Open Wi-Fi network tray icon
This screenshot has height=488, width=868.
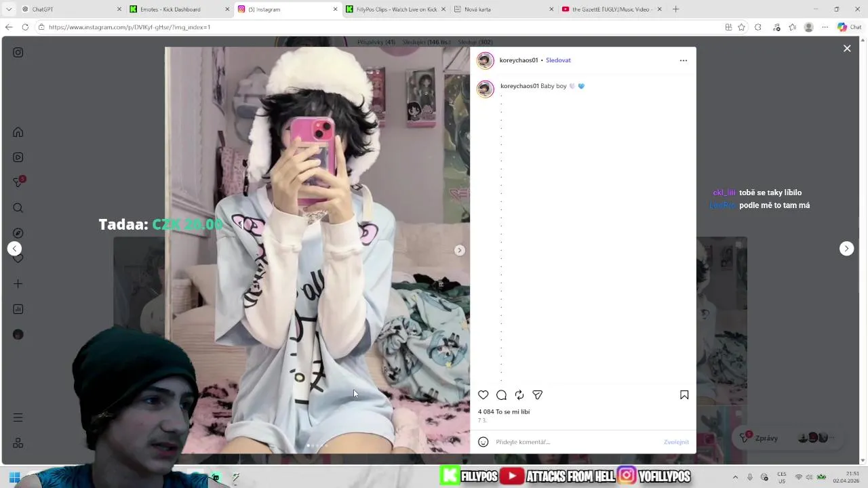pyautogui.click(x=799, y=477)
